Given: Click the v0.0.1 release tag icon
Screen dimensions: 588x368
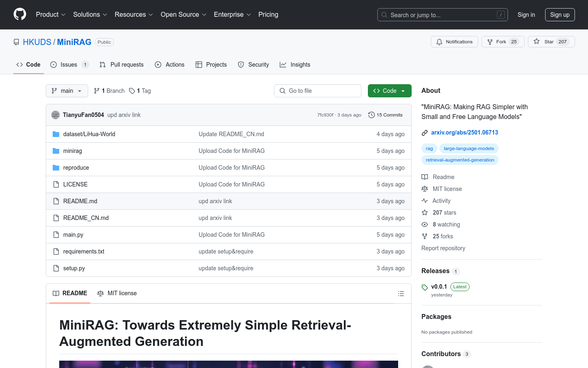Looking at the screenshot, I should point(425,287).
